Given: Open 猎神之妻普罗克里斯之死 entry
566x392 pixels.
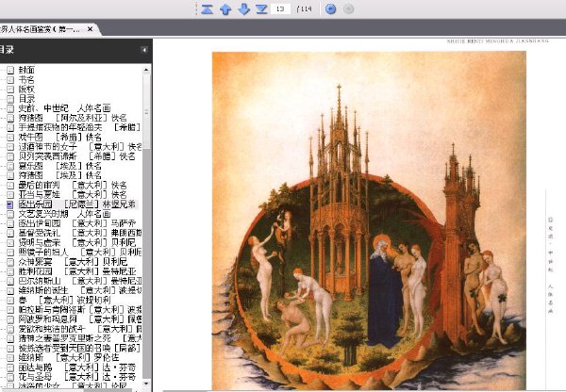Looking at the screenshot, I should (x=80, y=338).
